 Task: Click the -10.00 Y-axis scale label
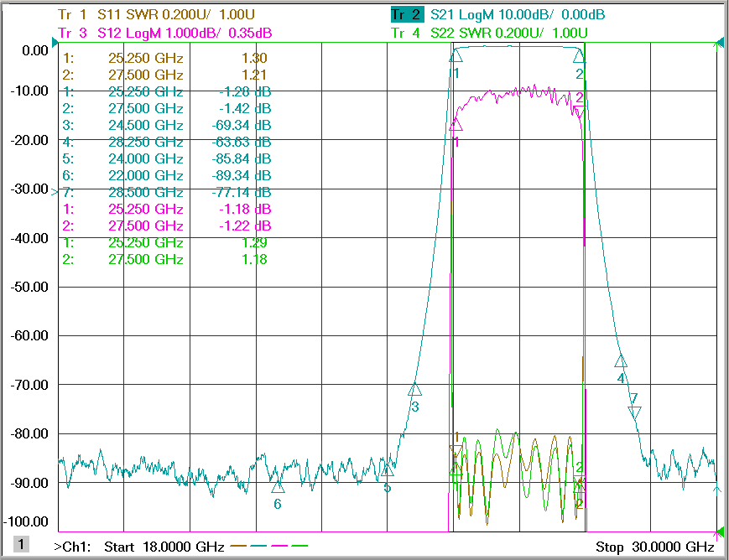pyautogui.click(x=29, y=91)
